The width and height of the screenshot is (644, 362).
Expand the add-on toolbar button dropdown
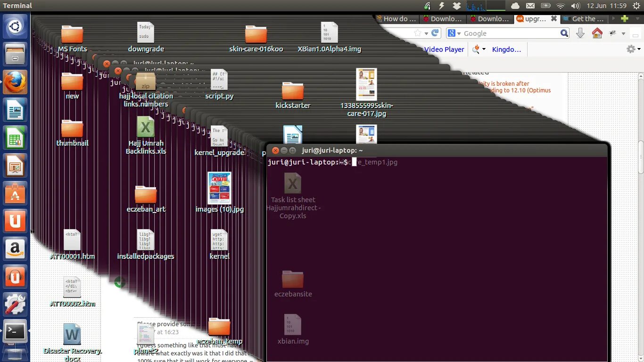[x=623, y=33]
